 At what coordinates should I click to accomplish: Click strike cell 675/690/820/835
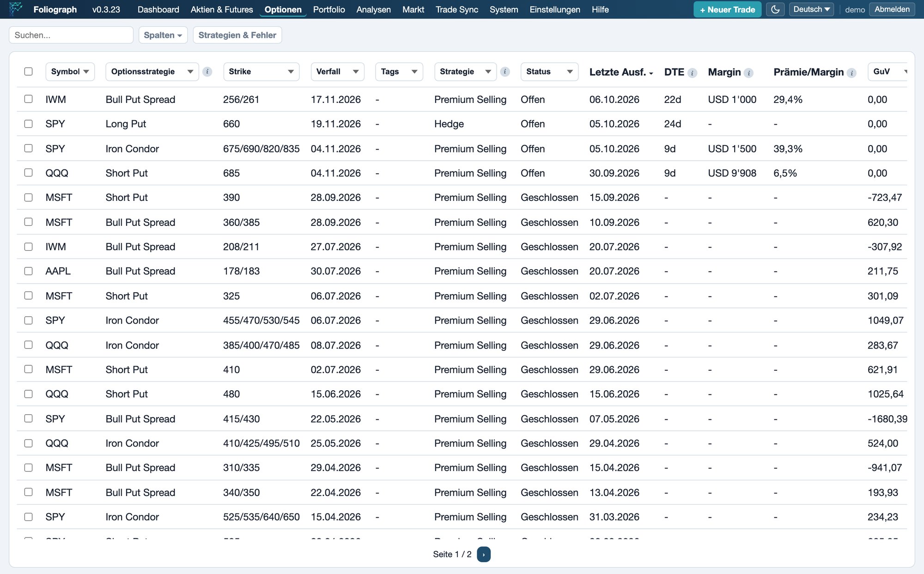261,149
